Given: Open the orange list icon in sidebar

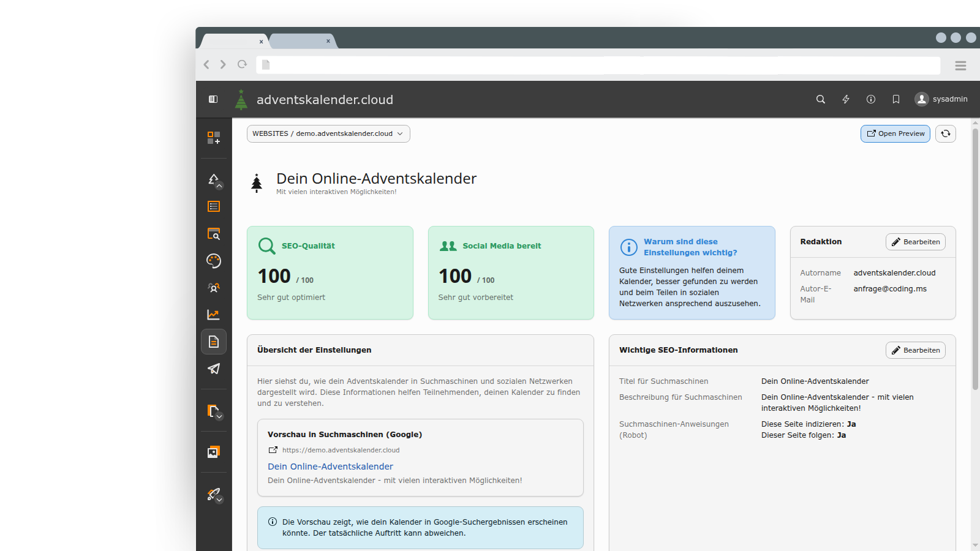Looking at the screenshot, I should 214,206.
